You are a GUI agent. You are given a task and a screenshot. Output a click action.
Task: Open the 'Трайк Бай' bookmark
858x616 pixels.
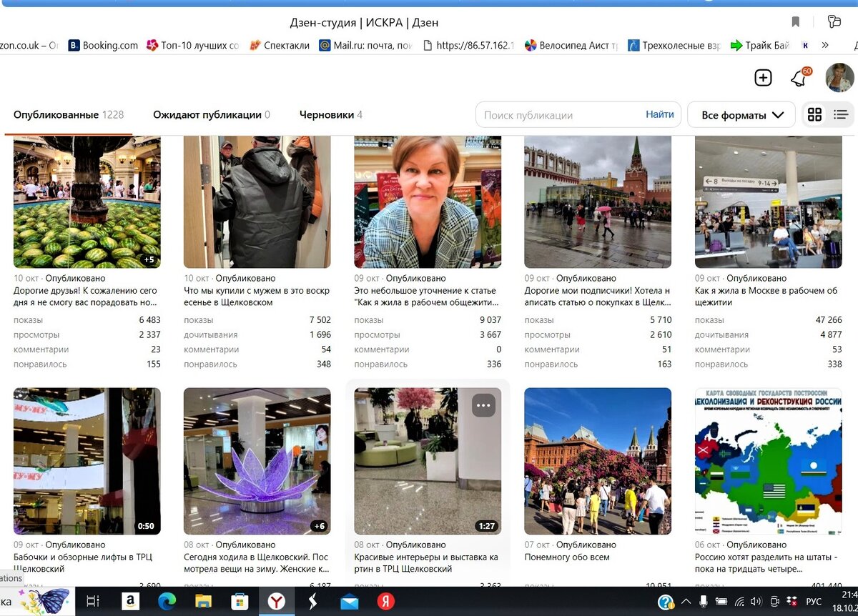click(x=760, y=45)
